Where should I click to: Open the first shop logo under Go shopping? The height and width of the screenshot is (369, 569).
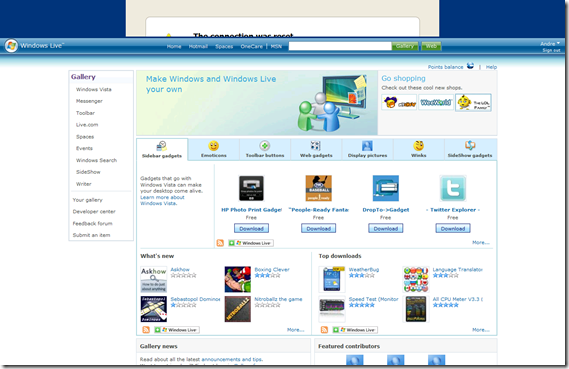coord(399,103)
